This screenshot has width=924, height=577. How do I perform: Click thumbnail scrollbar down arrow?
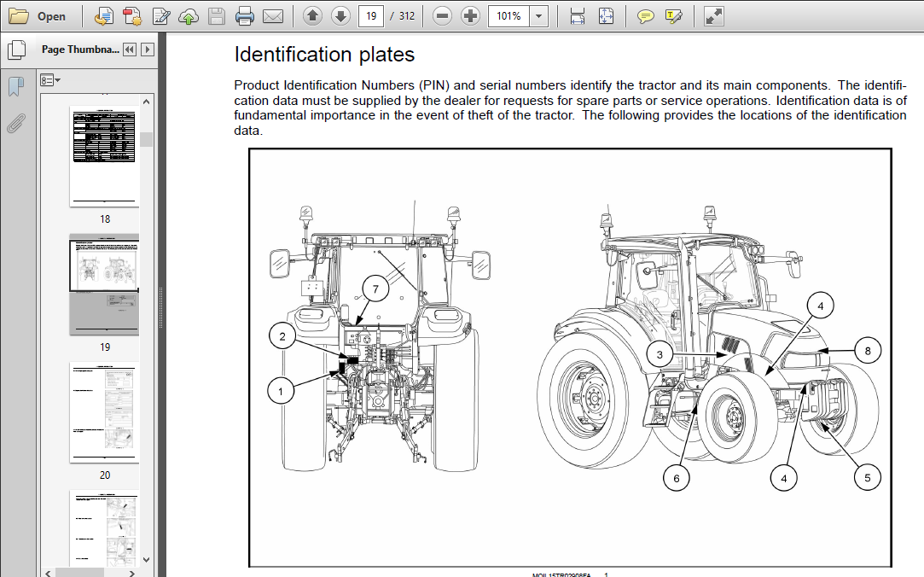tap(147, 560)
